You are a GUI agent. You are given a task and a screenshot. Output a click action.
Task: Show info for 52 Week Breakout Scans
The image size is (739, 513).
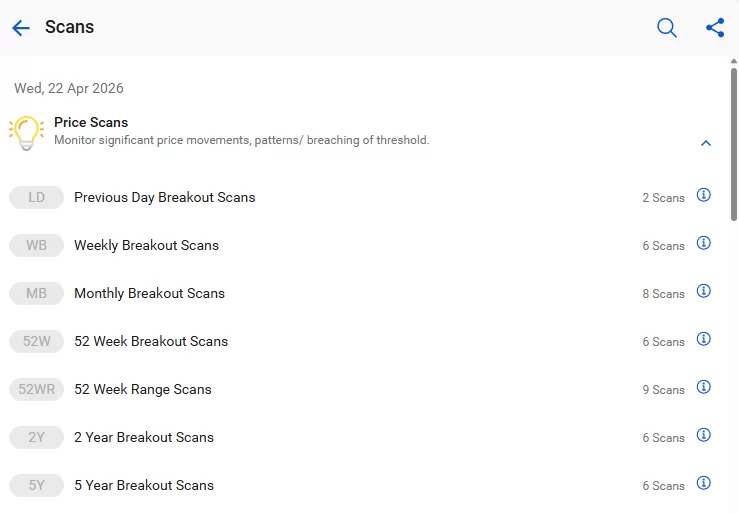(704, 339)
